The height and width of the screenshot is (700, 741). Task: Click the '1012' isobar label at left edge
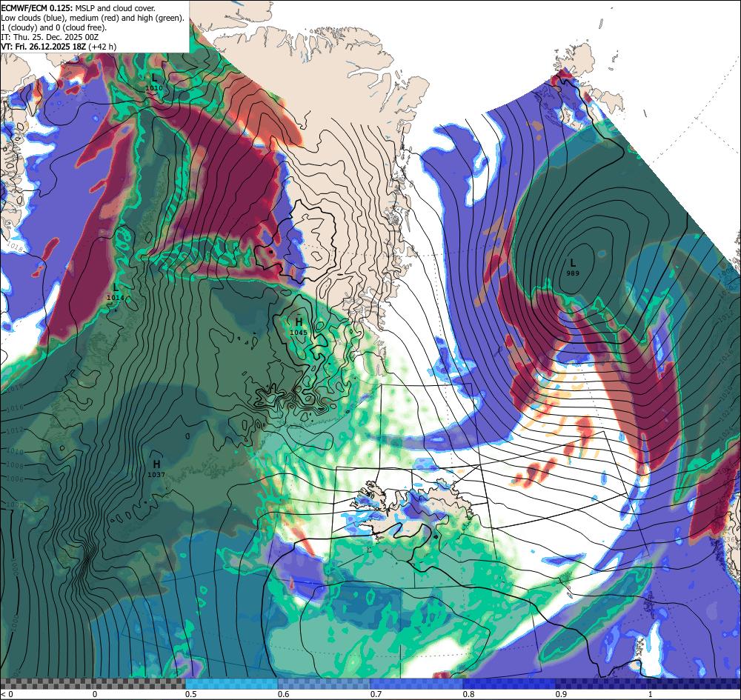(x=15, y=430)
